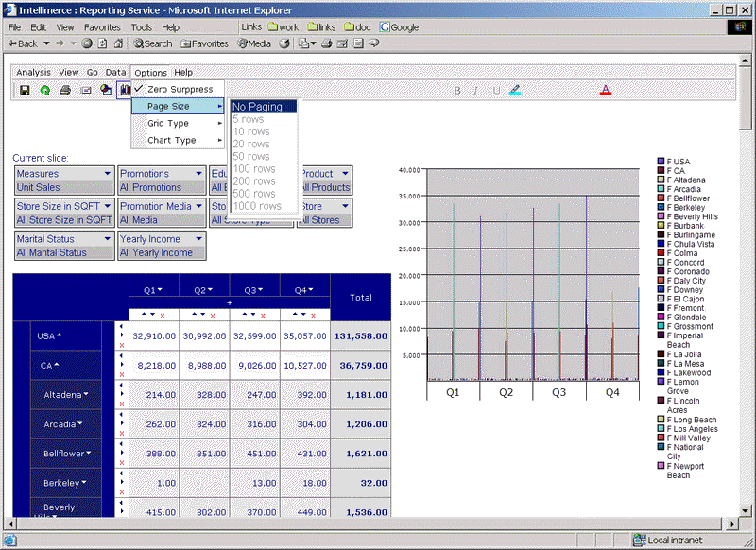Click the bar chart icon in report toolbar
Screen dimensions: 756x550
click(125, 90)
